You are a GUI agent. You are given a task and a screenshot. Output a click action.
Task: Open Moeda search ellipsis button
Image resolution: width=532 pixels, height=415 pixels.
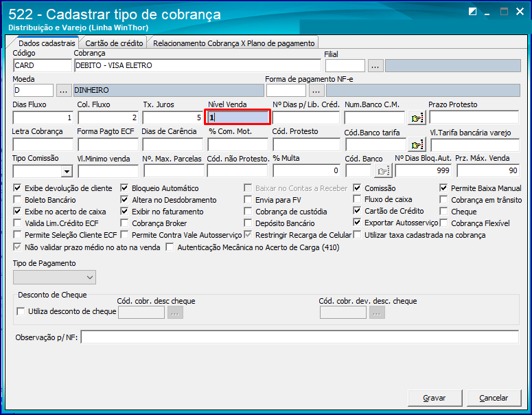[x=63, y=90]
